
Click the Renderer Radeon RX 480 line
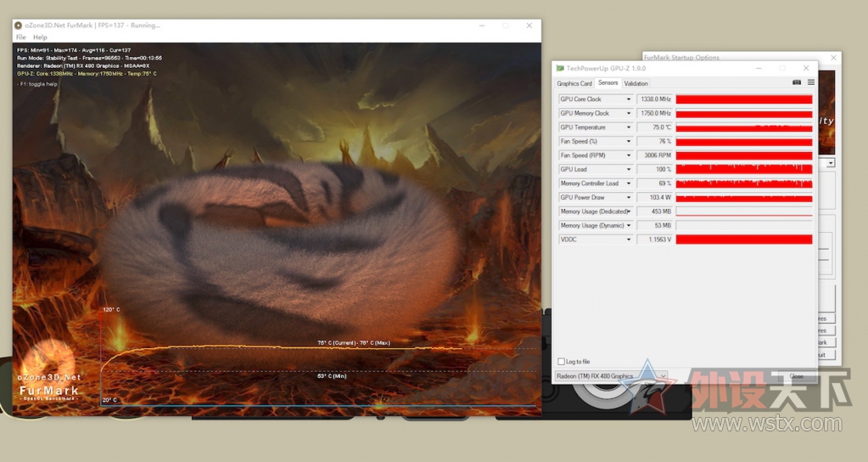[83, 65]
